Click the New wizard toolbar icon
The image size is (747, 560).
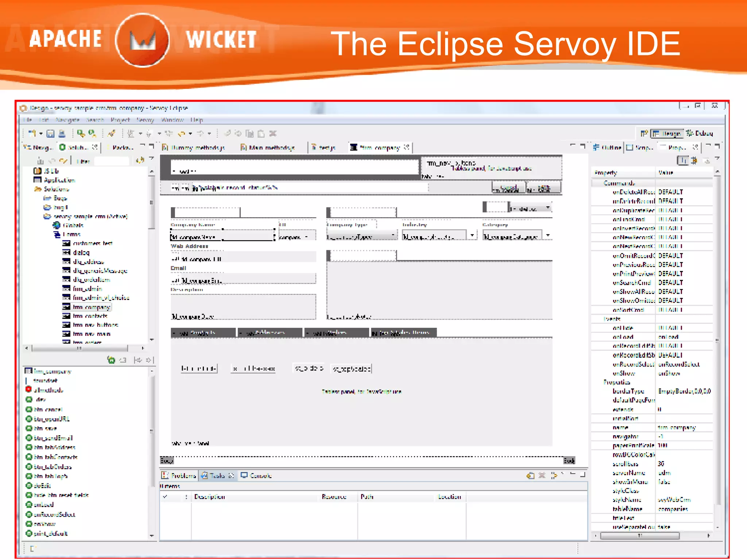32,134
